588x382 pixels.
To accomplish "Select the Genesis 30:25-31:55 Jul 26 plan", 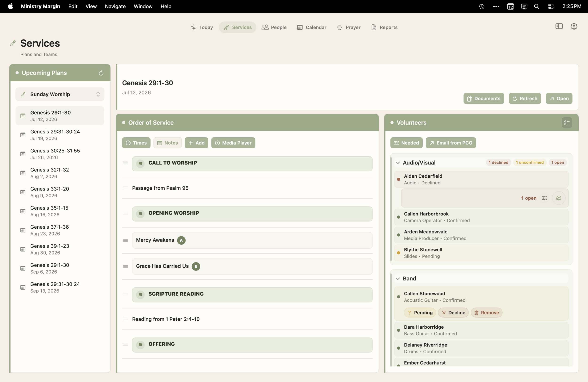I will (x=60, y=154).
